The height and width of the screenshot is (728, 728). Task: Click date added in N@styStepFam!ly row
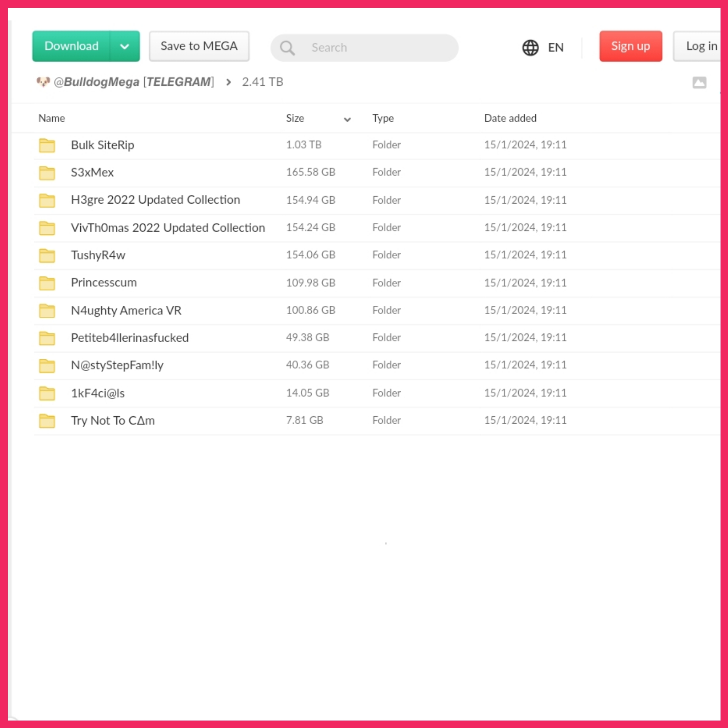(525, 365)
